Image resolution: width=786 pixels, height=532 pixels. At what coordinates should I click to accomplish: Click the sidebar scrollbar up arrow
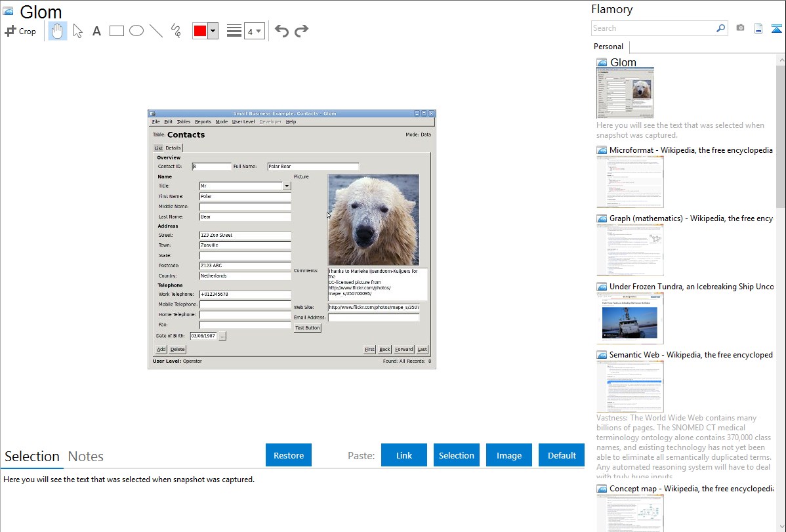point(780,60)
